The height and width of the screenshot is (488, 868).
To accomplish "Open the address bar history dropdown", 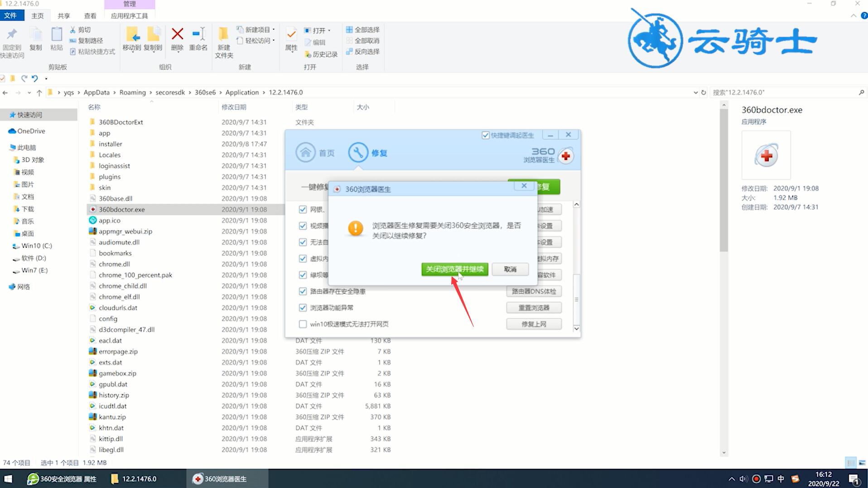I will click(x=695, y=92).
